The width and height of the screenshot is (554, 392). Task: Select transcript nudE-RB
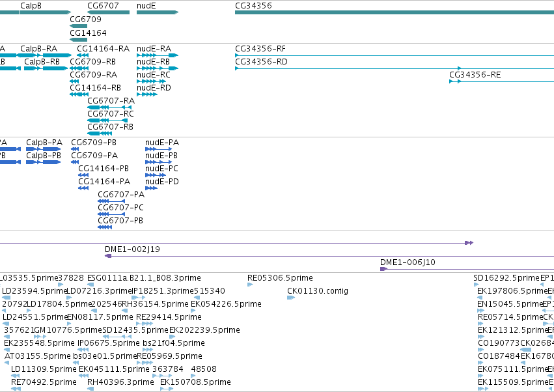click(154, 61)
